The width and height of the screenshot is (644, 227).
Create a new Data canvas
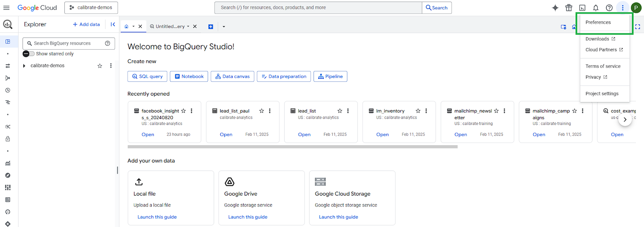click(232, 76)
